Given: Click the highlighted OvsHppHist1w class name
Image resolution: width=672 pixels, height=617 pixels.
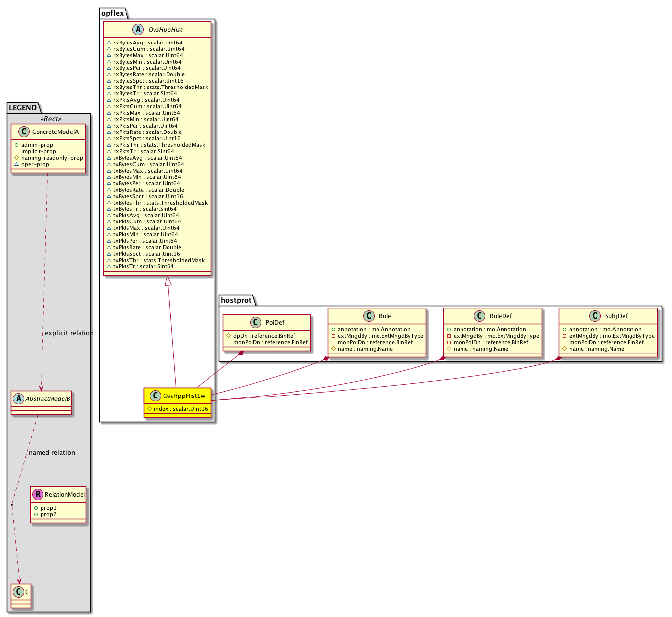Looking at the screenshot, I should pyautogui.click(x=184, y=396).
